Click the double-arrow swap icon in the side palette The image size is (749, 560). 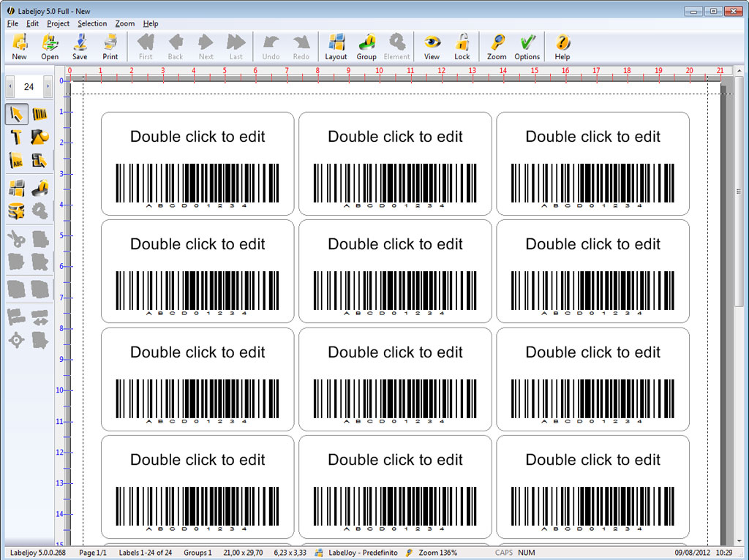pos(39,317)
